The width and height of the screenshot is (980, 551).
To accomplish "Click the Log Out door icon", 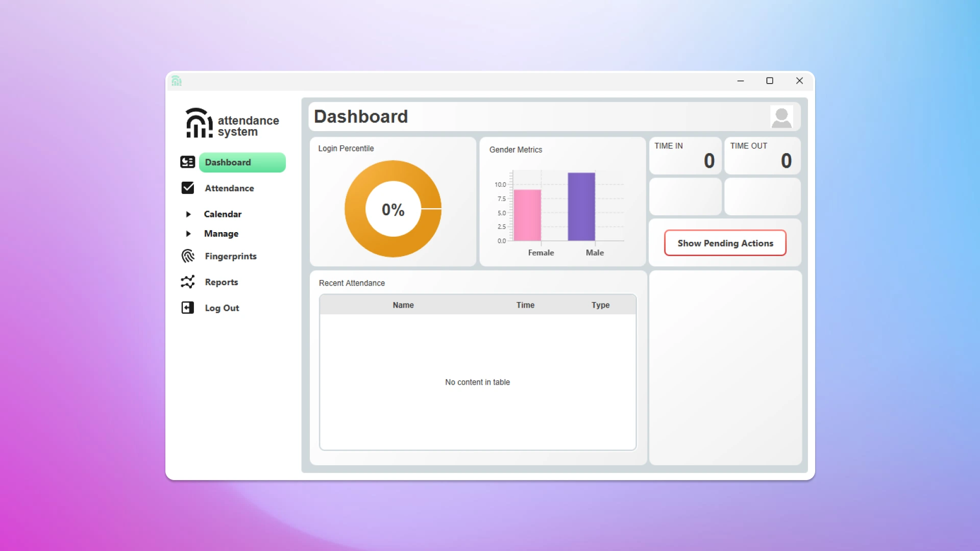I will pos(187,308).
